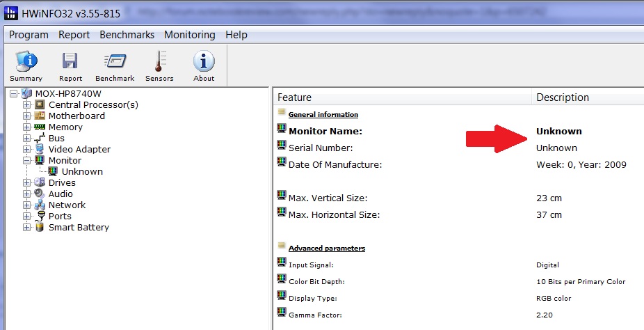Click the Memory module icon
Image resolution: width=644 pixels, height=330 pixels.
[x=40, y=127]
